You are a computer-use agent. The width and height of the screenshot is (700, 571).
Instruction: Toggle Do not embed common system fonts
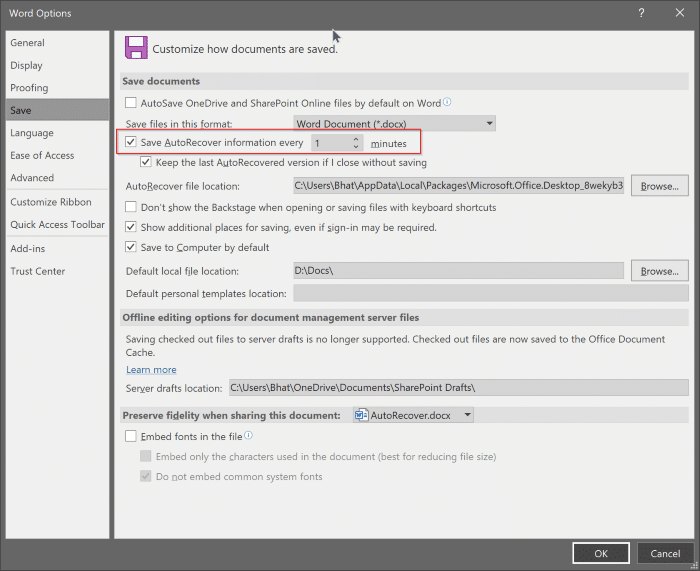click(146, 476)
